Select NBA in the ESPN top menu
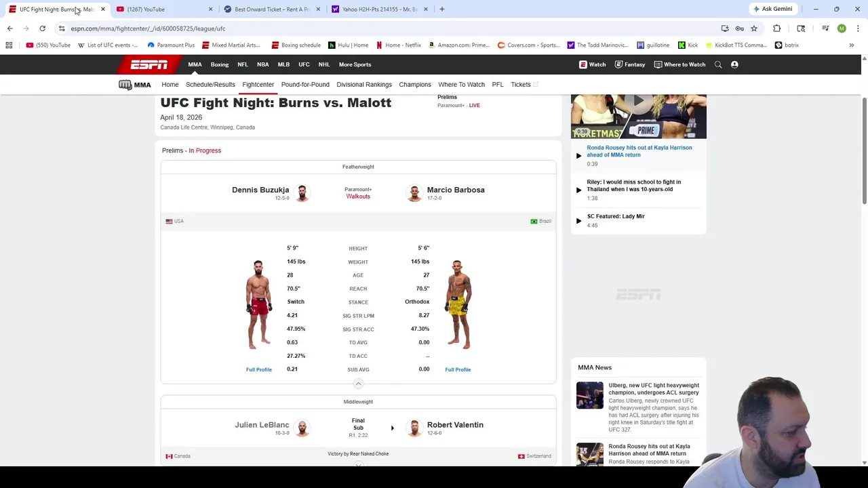Viewport: 868px width, 488px height. [262, 64]
